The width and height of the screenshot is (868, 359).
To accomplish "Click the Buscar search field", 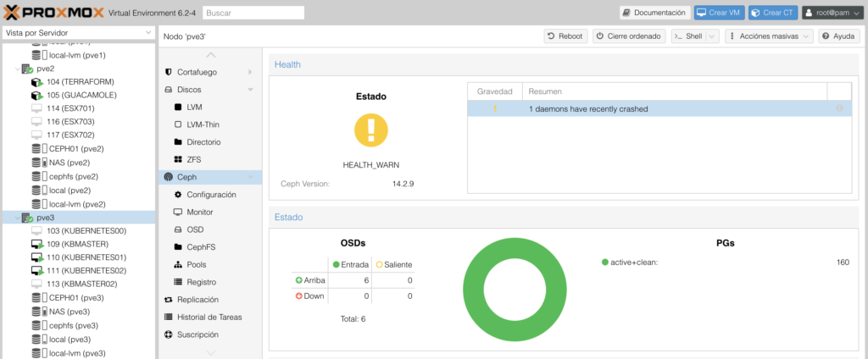I will [x=253, y=12].
